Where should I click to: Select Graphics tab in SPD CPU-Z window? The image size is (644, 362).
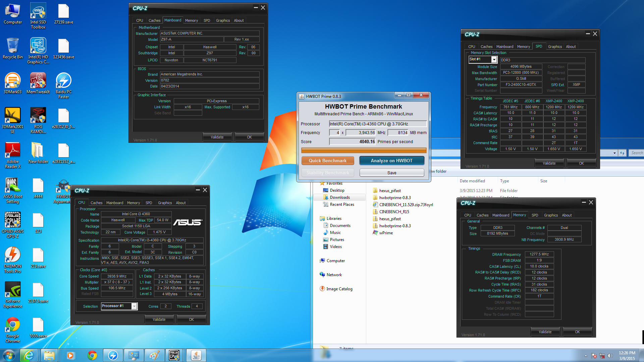point(555,47)
